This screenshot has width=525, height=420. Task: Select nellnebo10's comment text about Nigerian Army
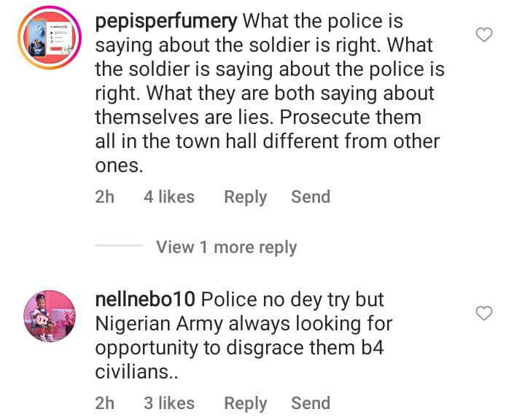244,323
